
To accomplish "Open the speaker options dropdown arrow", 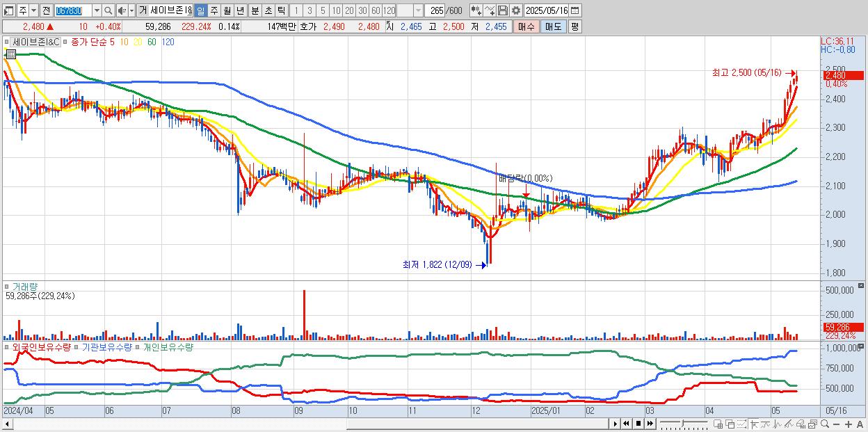I will click(131, 10).
